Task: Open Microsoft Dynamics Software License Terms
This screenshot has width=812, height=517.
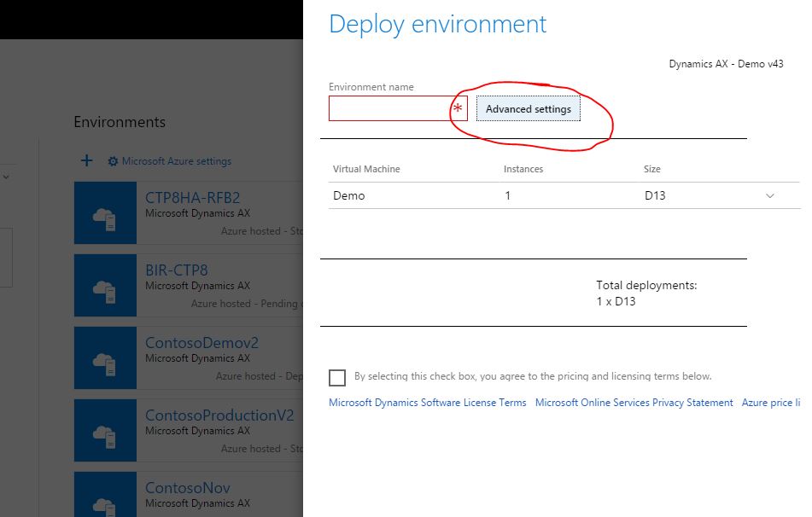Action: 427,403
